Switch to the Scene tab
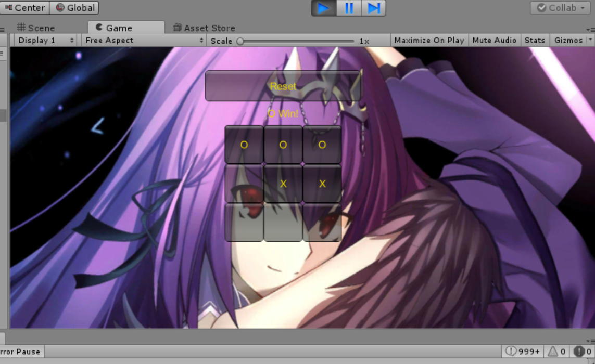This screenshot has width=595, height=364. [36, 28]
